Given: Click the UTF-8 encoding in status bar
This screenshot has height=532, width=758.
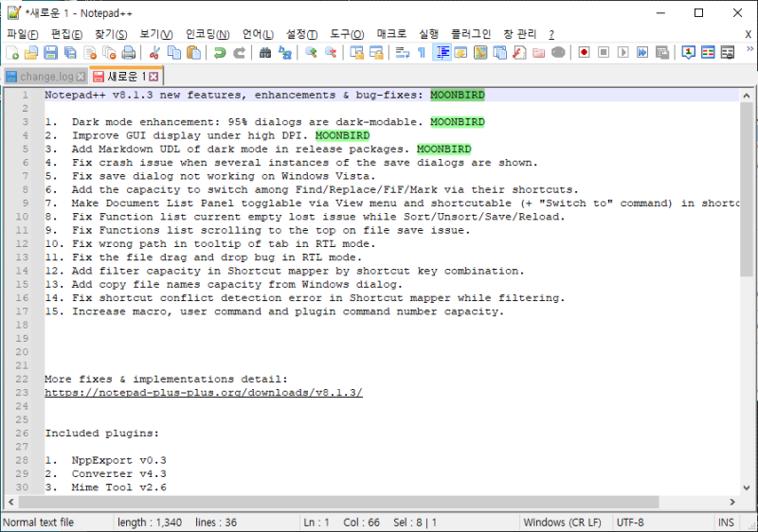Looking at the screenshot, I should 630,523.
